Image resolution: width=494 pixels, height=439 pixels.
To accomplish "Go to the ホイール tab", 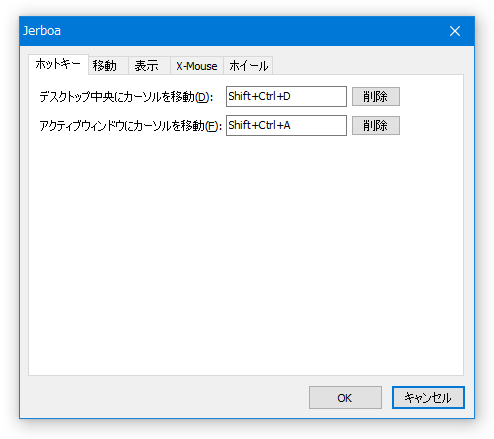I will pyautogui.click(x=248, y=66).
